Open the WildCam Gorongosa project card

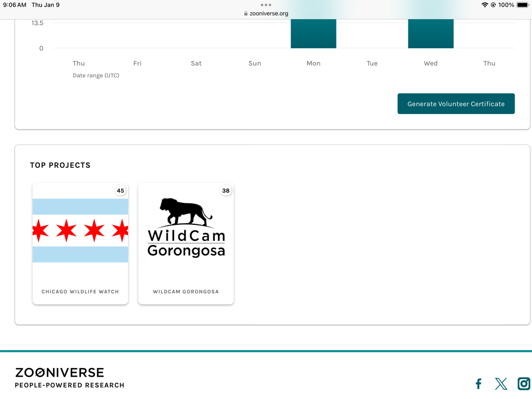(x=186, y=244)
